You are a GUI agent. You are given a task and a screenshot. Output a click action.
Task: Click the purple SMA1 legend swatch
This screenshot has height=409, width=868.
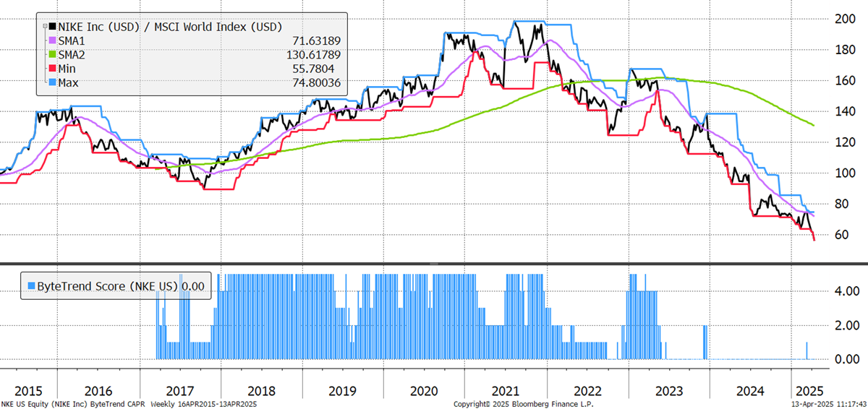pyautogui.click(x=51, y=41)
